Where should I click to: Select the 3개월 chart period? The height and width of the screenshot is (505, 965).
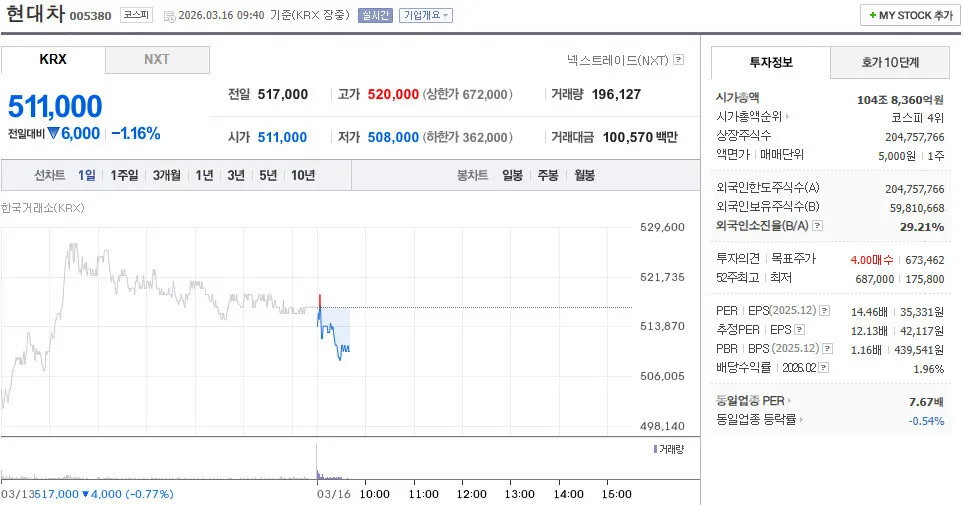click(x=166, y=175)
